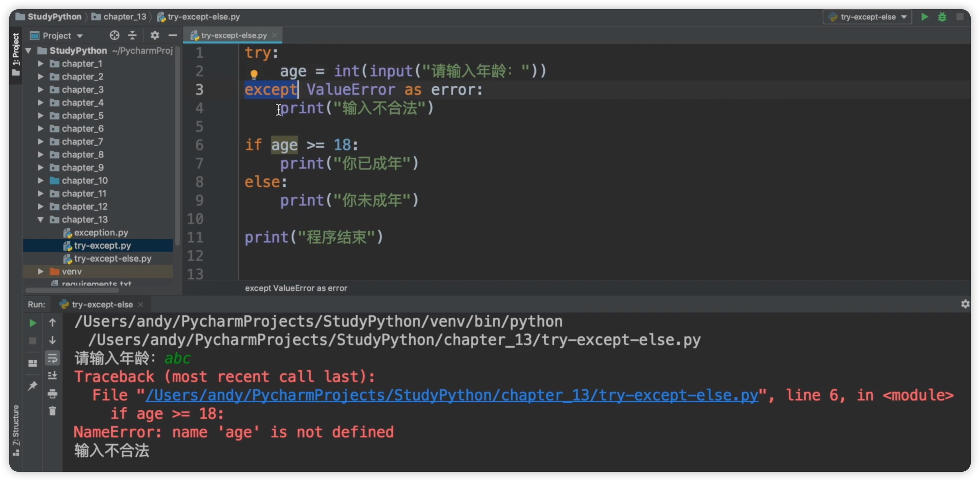This screenshot has width=980, height=481.
Task: Toggle soft-wrap in Run console
Action: point(53,358)
